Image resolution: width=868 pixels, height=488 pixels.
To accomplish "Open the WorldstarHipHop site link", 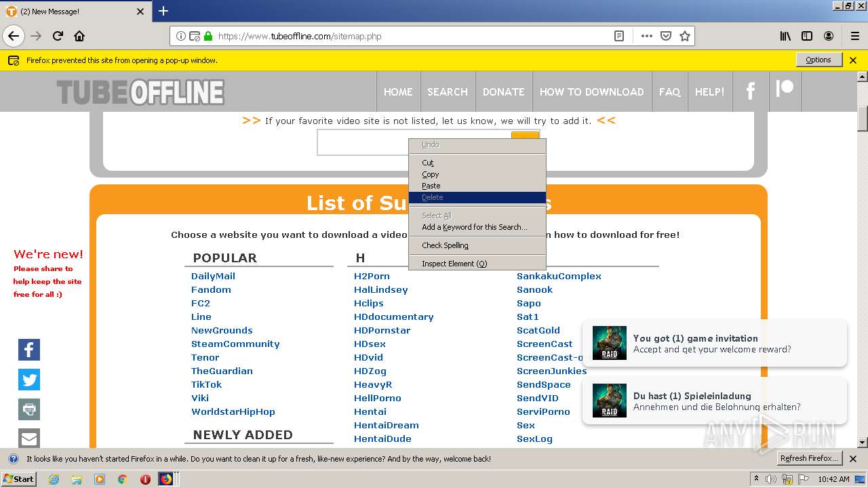I will coord(233,411).
